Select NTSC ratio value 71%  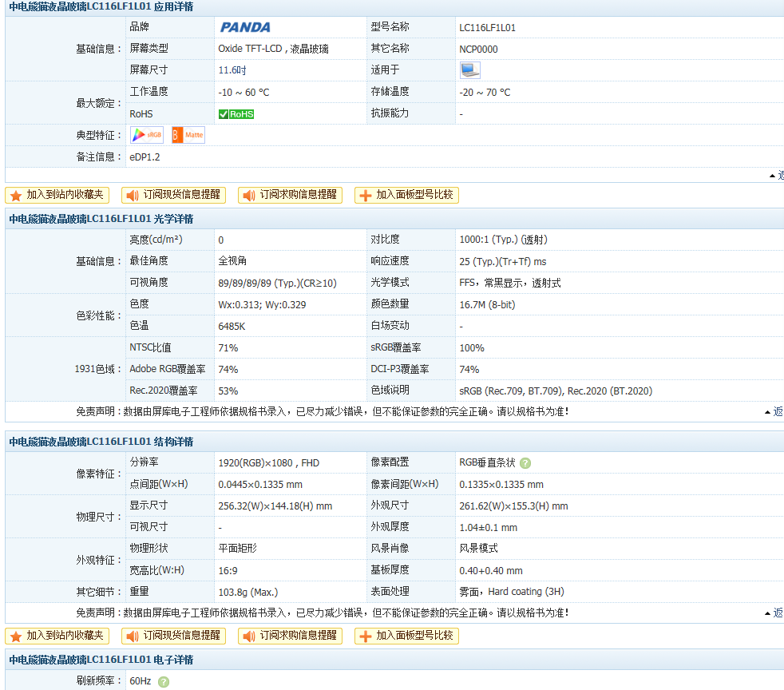228,348
